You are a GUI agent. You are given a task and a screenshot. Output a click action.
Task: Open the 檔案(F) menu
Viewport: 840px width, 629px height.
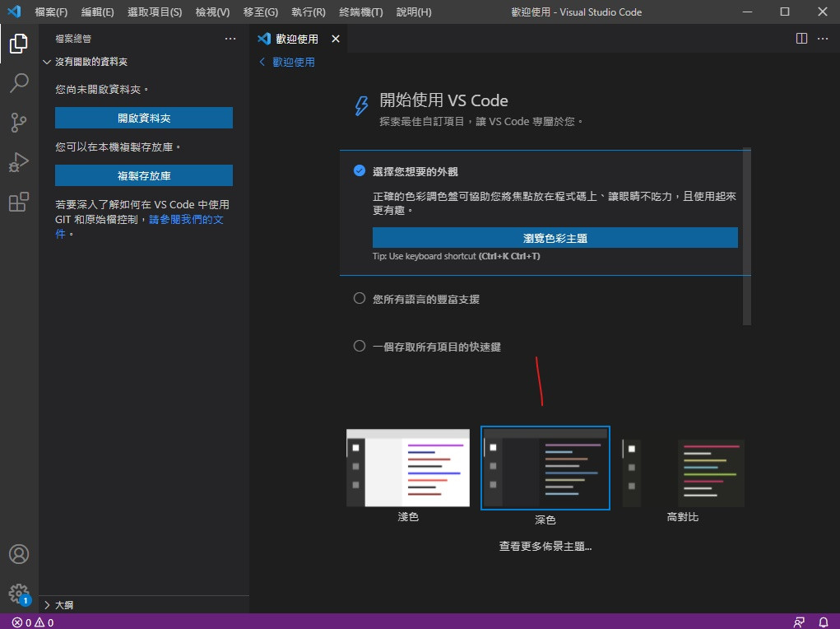pyautogui.click(x=51, y=12)
